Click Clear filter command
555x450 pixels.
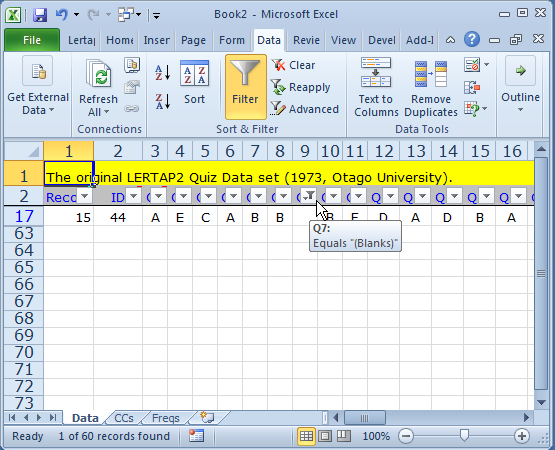pos(293,65)
